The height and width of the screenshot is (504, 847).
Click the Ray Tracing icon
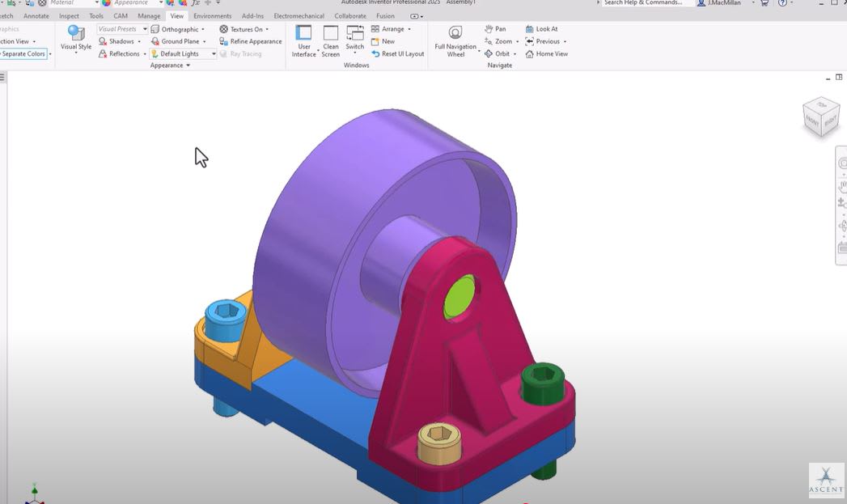pyautogui.click(x=223, y=54)
